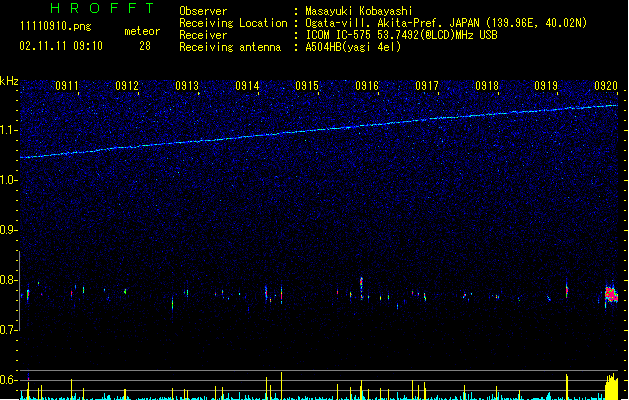Click the large magenta meteor echo near 0920
The image size is (629, 400).
click(611, 294)
